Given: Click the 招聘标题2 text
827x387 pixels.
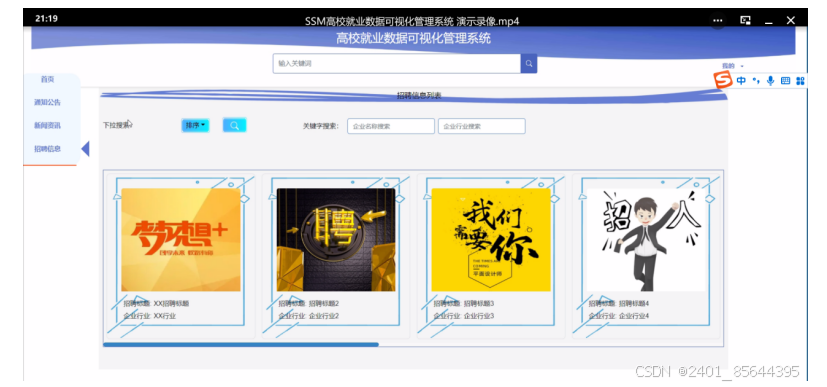Looking at the screenshot, I should point(324,304).
